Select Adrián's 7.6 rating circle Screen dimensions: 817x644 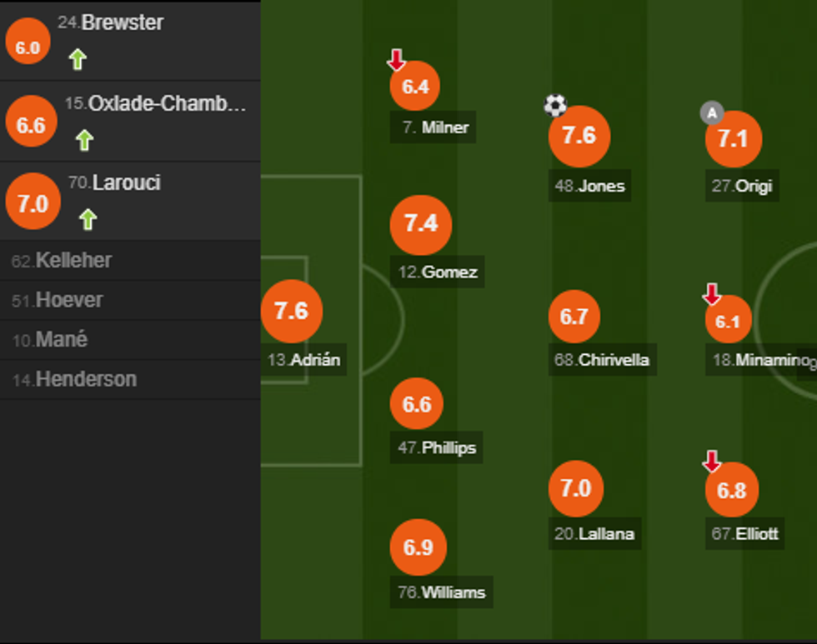click(x=291, y=311)
